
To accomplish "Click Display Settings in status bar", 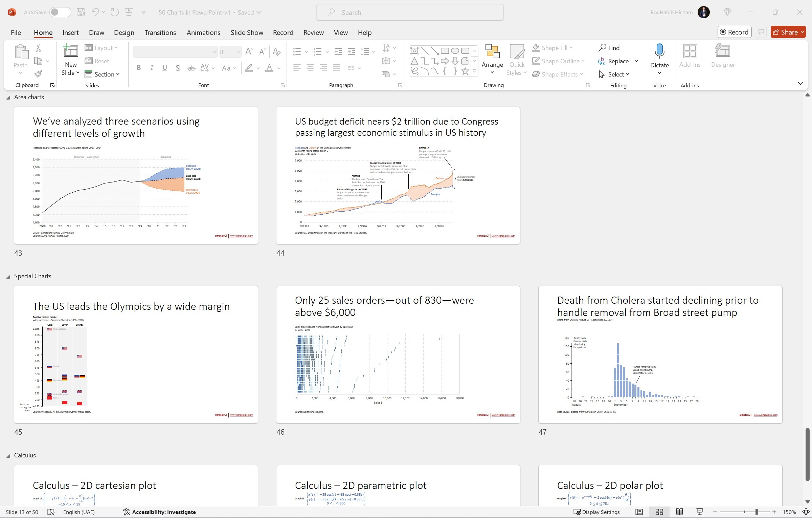I will [596, 512].
